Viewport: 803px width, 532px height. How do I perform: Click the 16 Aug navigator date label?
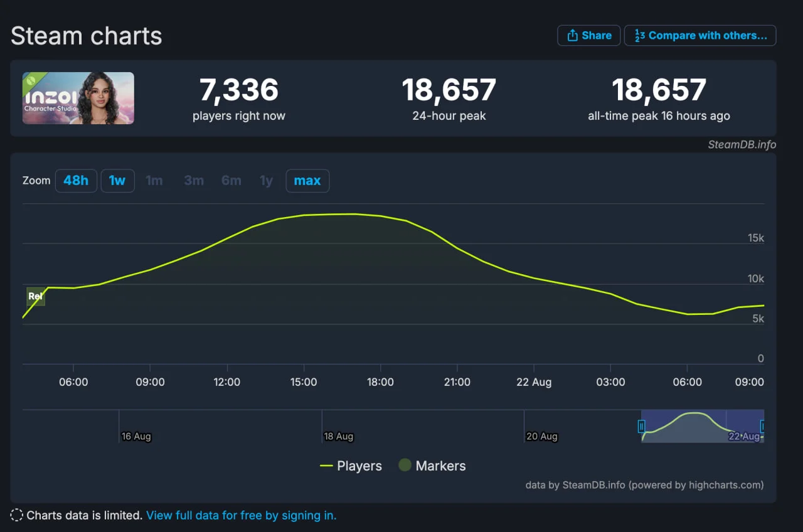tap(136, 436)
